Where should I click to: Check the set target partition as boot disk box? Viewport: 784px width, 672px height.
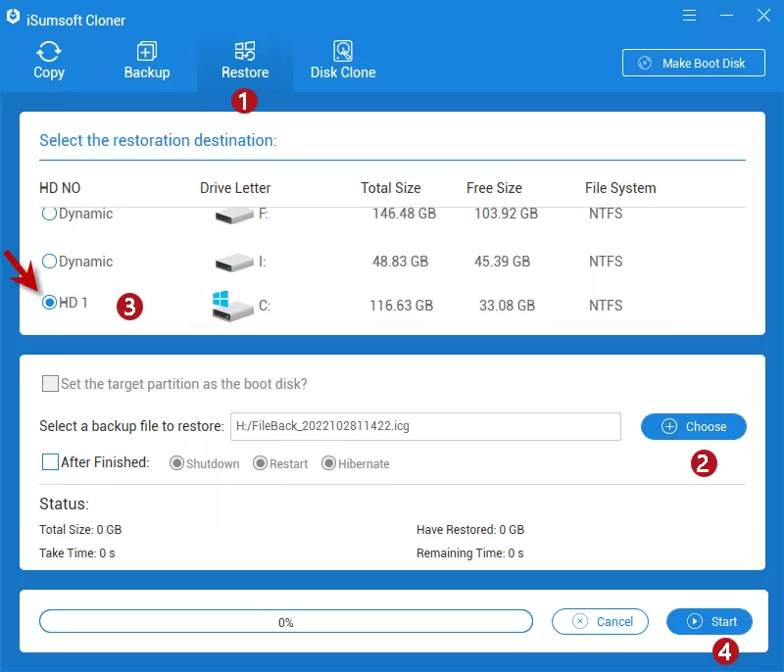(x=50, y=384)
